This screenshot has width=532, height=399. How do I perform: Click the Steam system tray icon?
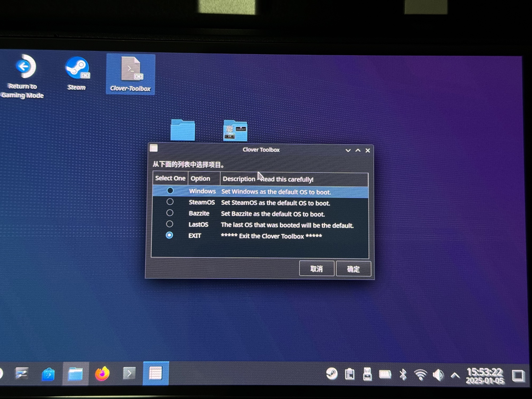coord(332,374)
